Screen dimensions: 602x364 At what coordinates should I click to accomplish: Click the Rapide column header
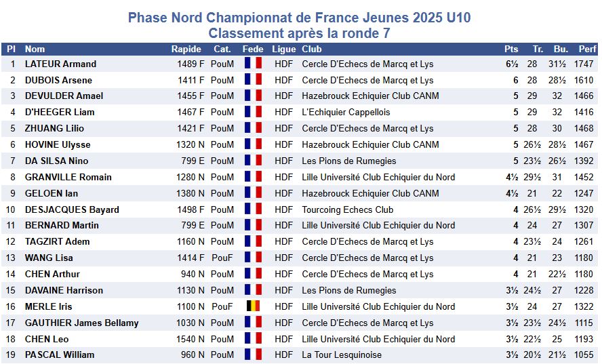click(186, 49)
